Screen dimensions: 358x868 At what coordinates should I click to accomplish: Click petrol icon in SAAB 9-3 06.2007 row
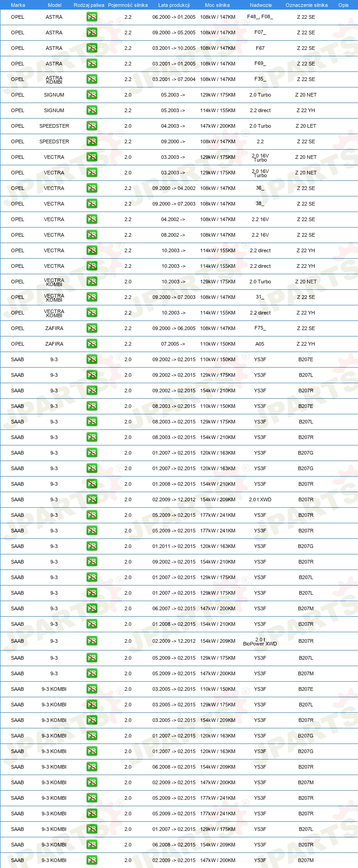click(92, 608)
